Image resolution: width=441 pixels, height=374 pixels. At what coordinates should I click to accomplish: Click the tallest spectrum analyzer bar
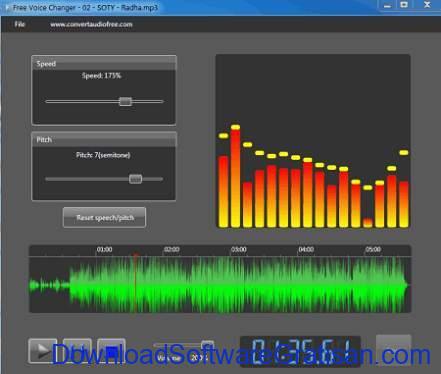[x=235, y=178]
